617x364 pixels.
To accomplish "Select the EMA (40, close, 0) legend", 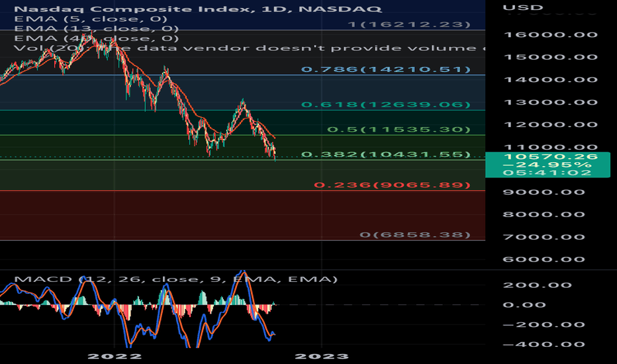I will [x=97, y=38].
